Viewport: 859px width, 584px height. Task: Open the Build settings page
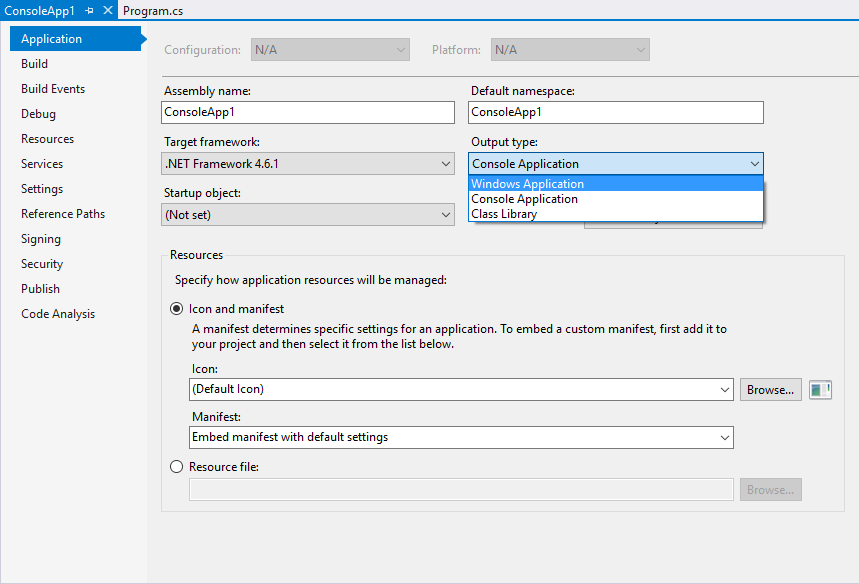[35, 64]
